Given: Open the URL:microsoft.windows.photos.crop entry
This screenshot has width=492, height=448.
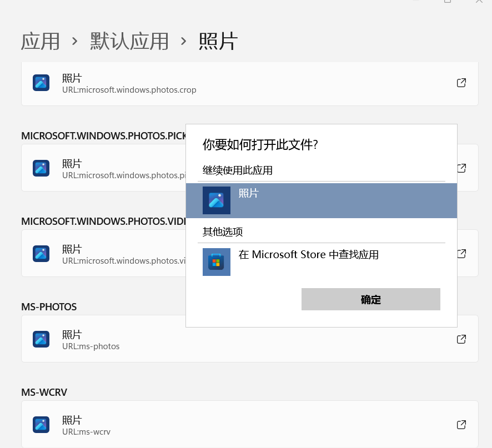Looking at the screenshot, I should (249, 83).
